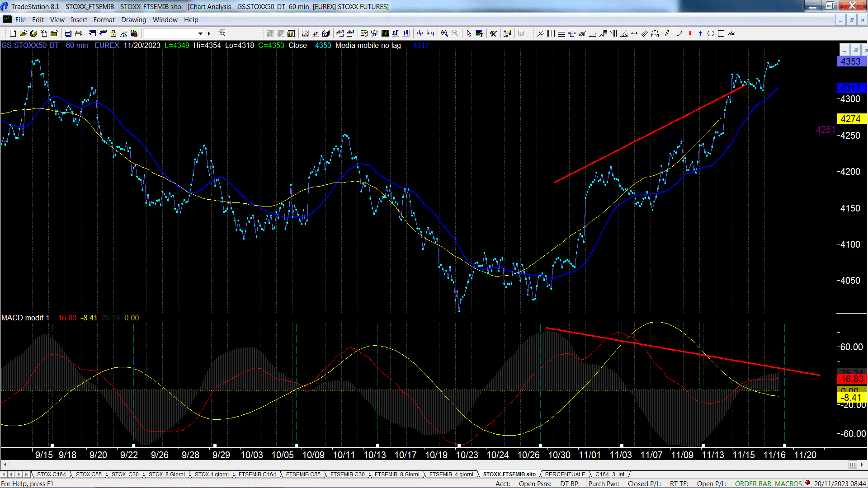The image size is (868, 488).
Task: Click the clock/time settings toolbar icon
Action: point(364,33)
